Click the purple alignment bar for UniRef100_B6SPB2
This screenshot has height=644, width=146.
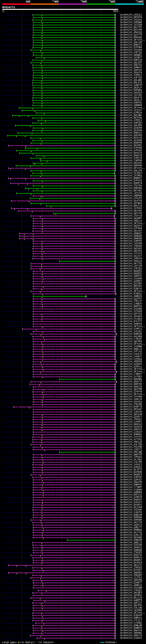coord(62,146)
